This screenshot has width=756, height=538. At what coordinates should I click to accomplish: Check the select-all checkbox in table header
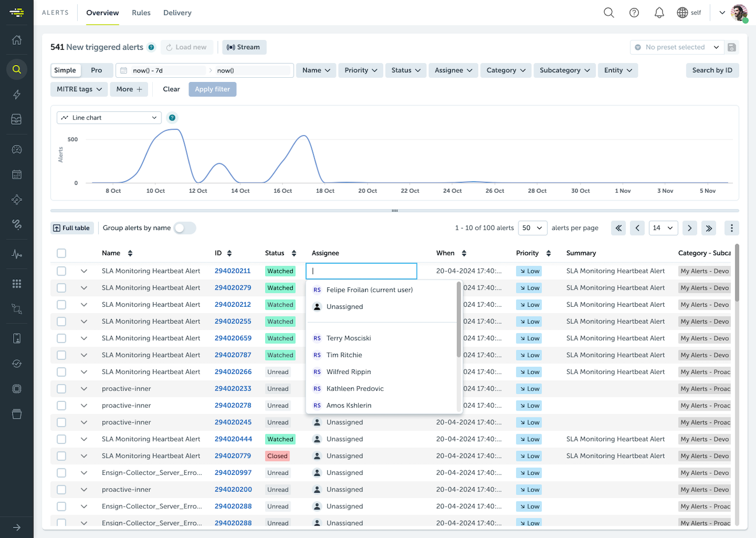[x=62, y=253]
